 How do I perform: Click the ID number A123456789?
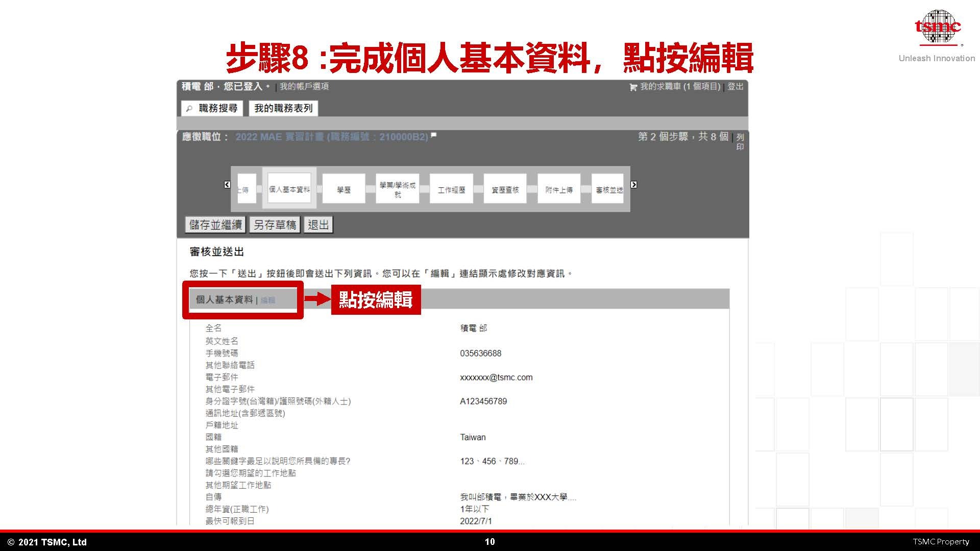(x=483, y=402)
